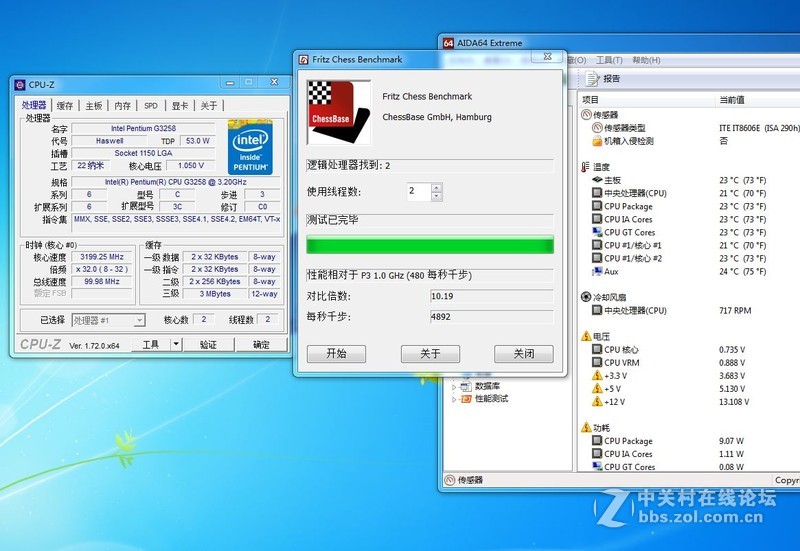Image resolution: width=800 pixels, height=551 pixels.
Task: Click the 使用线程数 input field
Action: [x=419, y=192]
